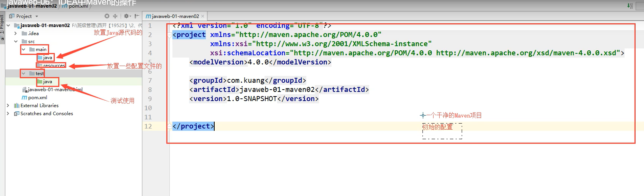Click the External Libraries bars icon
Screen dimensions: 644x196
16,106
